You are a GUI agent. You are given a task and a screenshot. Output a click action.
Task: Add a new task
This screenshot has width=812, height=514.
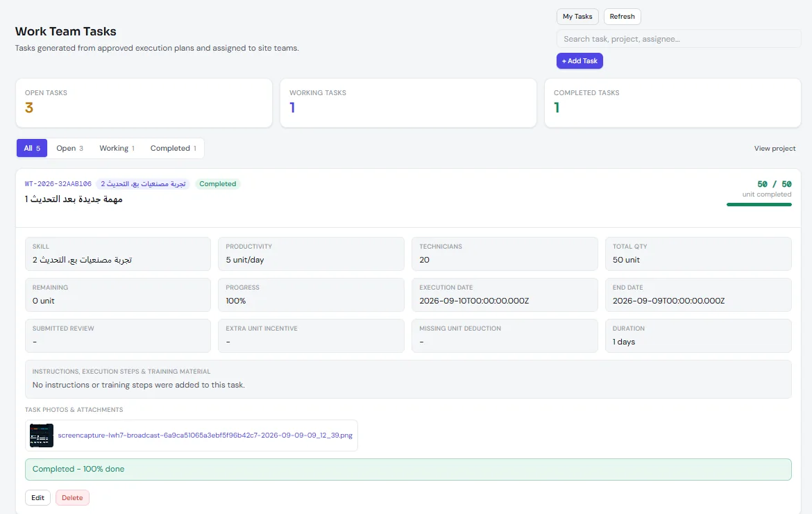580,60
